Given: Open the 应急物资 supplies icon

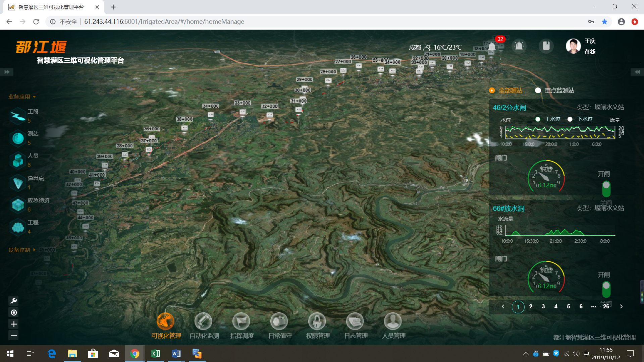Looking at the screenshot, I should (x=18, y=205).
